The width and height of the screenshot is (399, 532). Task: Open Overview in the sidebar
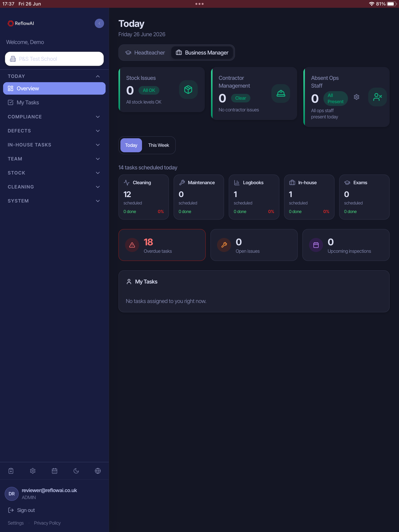coord(54,89)
